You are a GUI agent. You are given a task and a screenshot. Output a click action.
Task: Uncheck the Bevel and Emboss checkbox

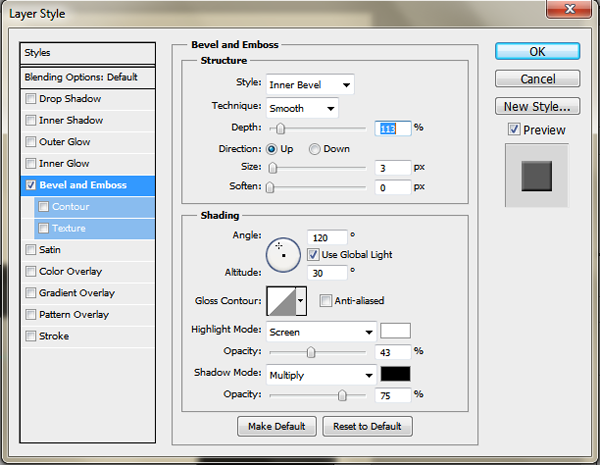pyautogui.click(x=31, y=185)
